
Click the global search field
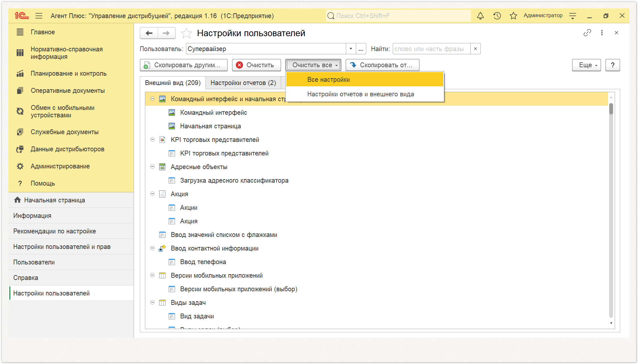point(398,16)
